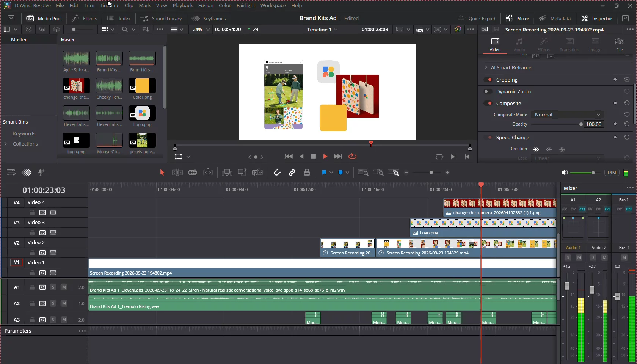637x364 pixels.
Task: Lock the Video 4 track
Action: pyautogui.click(x=32, y=213)
